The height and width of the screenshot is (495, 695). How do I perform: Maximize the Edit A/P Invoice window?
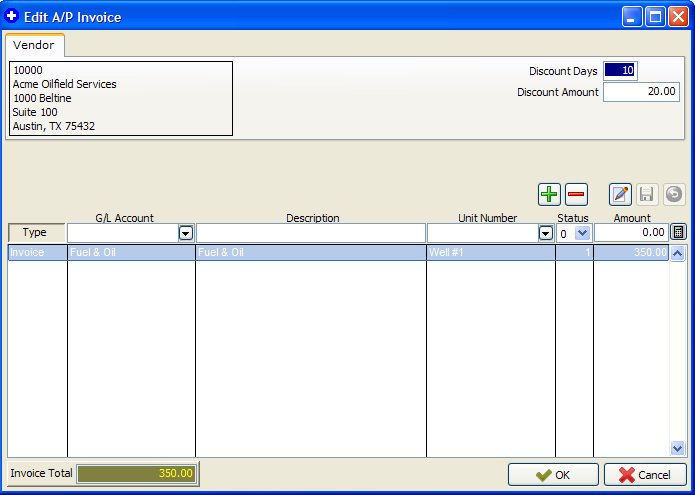tap(655, 17)
